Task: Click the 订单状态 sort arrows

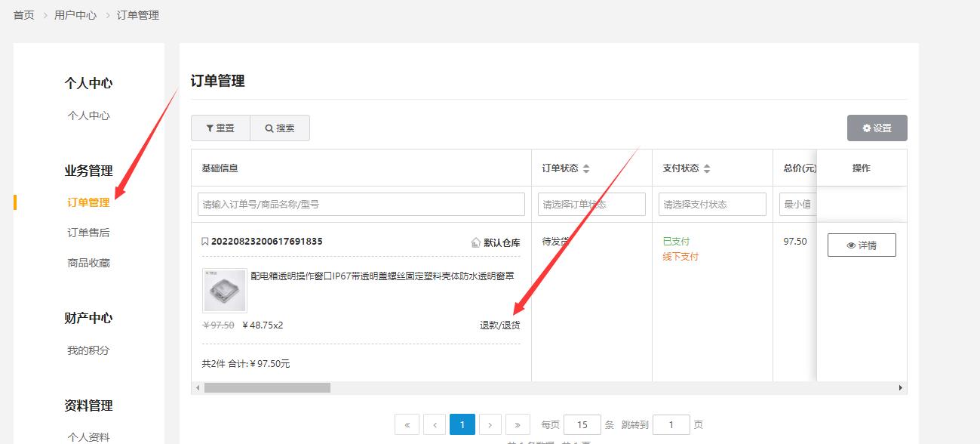Action: pyautogui.click(x=586, y=168)
